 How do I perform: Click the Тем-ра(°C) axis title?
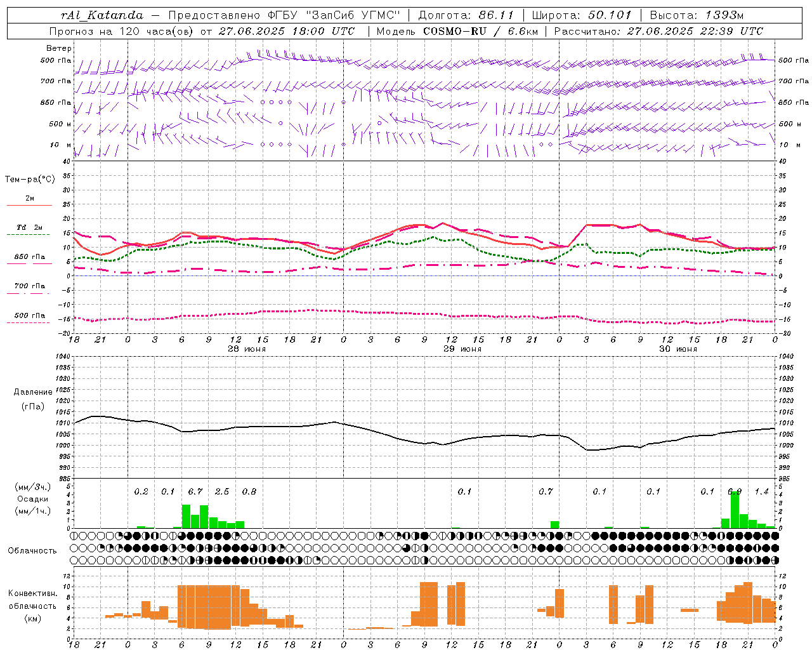click(30, 180)
